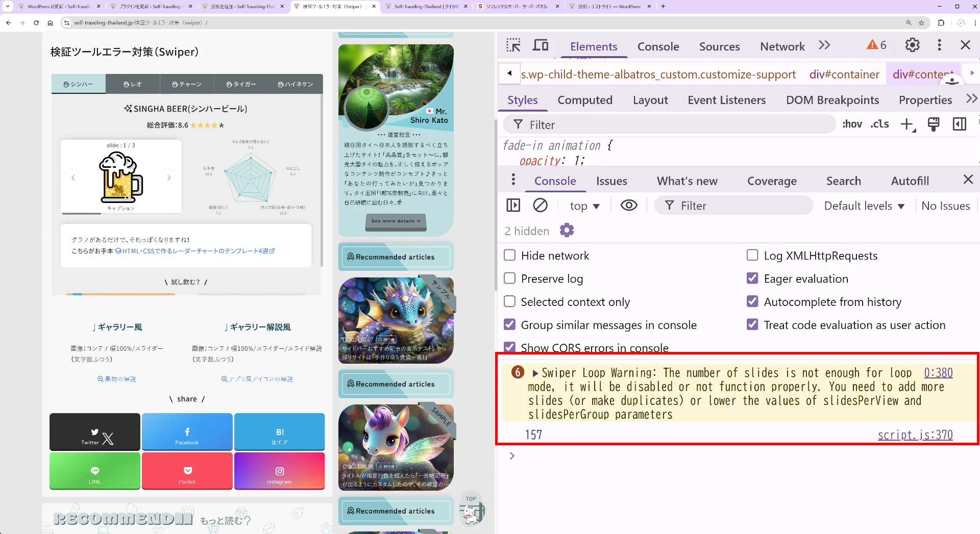Image resolution: width=980 pixels, height=534 pixels.
Task: Uncheck Treat code evaluation as user action
Action: [752, 324]
